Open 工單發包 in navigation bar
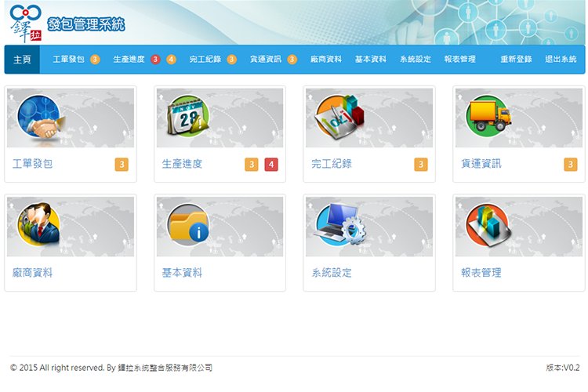The height and width of the screenshot is (392, 588). pyautogui.click(x=69, y=60)
